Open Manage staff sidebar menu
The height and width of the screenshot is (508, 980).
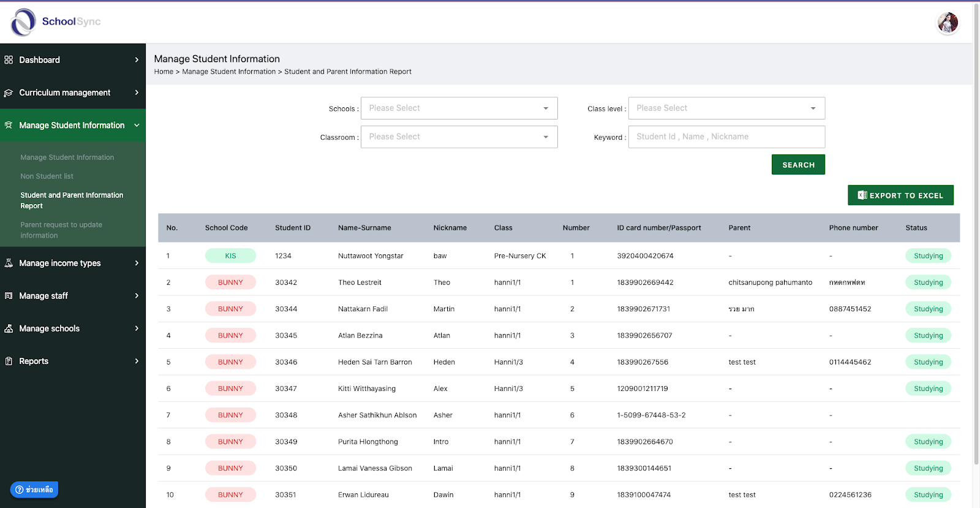click(x=73, y=296)
